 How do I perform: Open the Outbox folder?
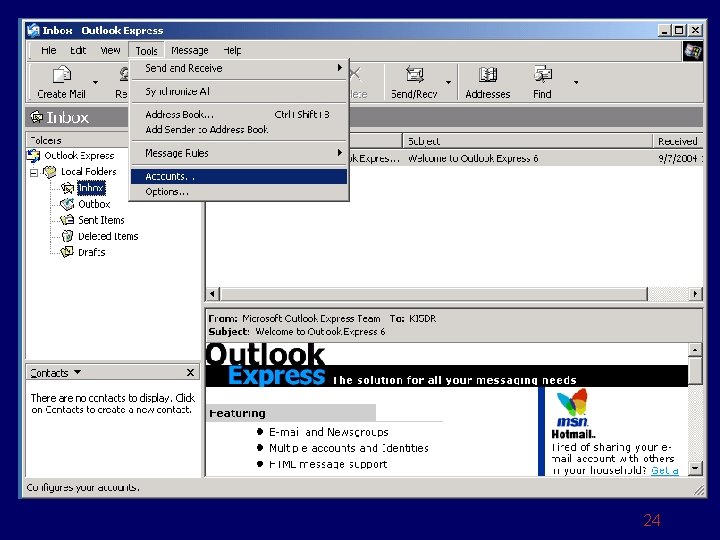pos(94,204)
